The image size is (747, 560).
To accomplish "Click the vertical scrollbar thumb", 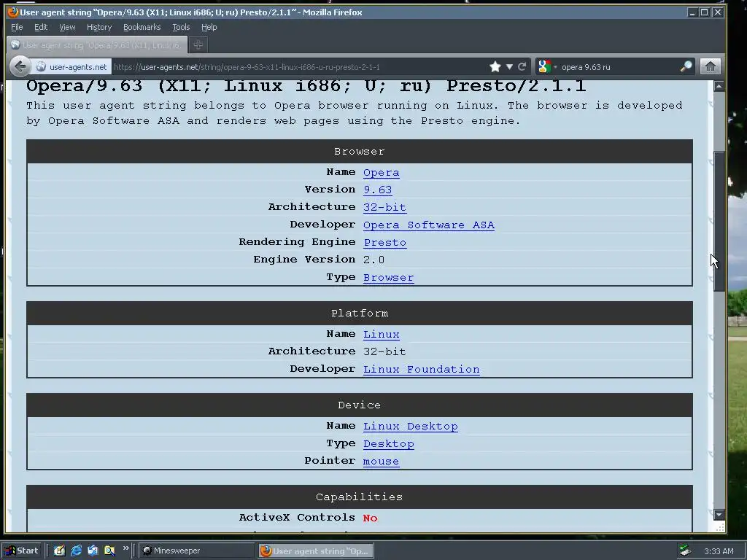I will click(x=719, y=222).
